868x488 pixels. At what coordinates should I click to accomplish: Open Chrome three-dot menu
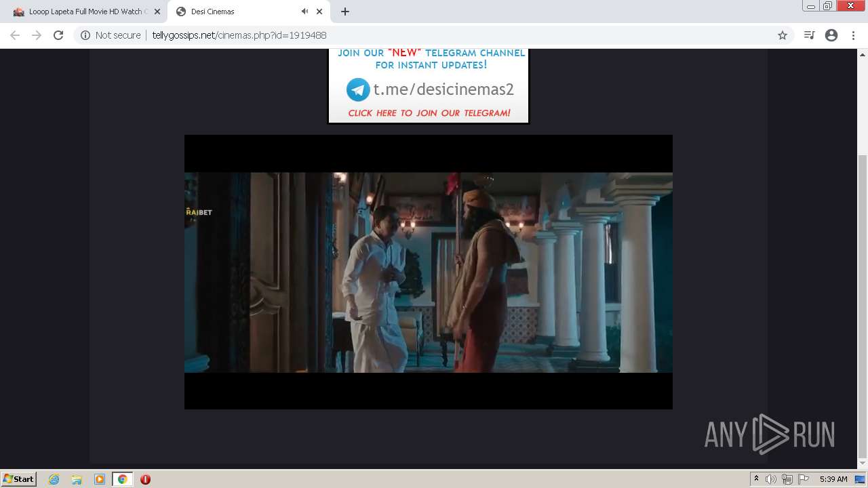click(853, 35)
